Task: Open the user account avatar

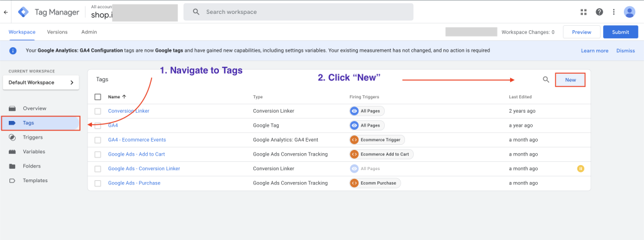Action: 629,12
